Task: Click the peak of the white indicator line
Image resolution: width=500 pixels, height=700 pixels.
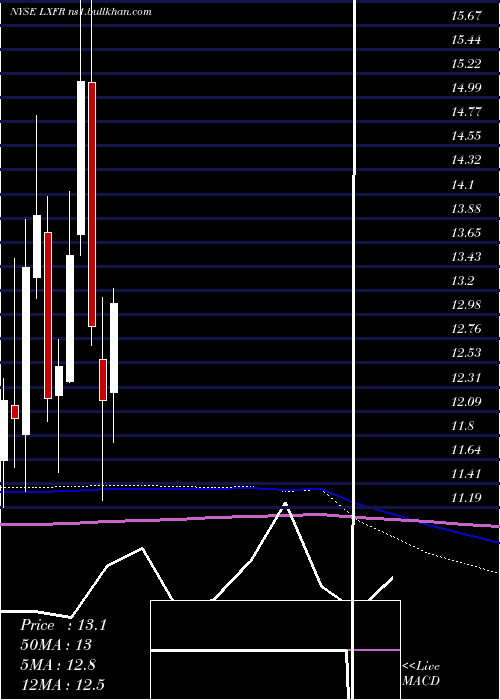Action: (285, 504)
